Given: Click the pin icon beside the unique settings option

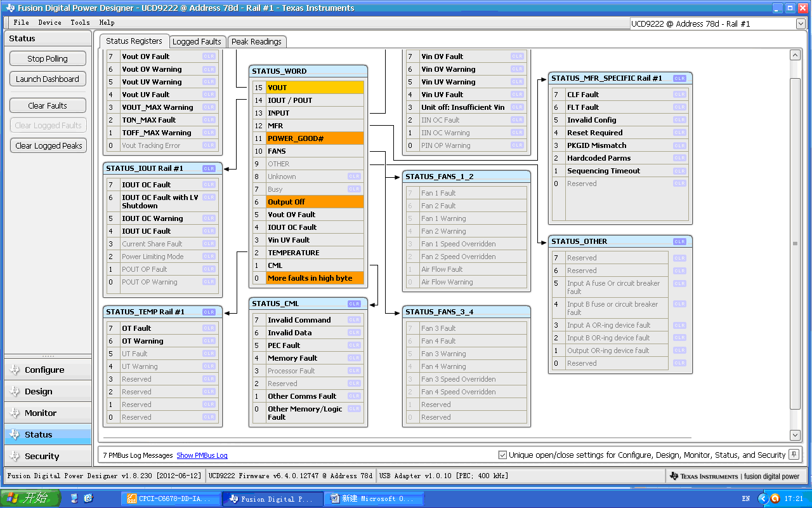Looking at the screenshot, I should [x=793, y=455].
